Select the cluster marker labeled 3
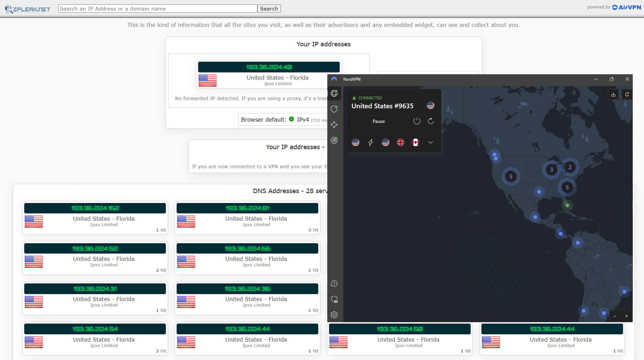Image resolution: width=644 pixels, height=360 pixels. click(x=552, y=170)
